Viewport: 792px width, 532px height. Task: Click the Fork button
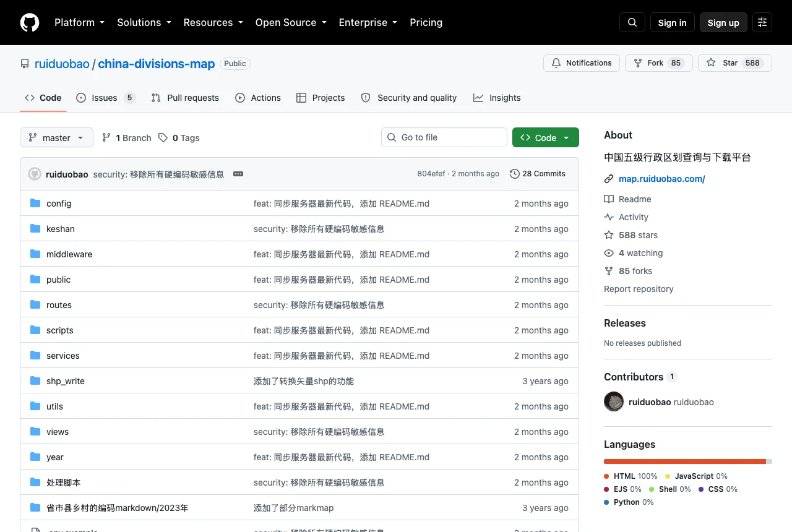tap(659, 63)
